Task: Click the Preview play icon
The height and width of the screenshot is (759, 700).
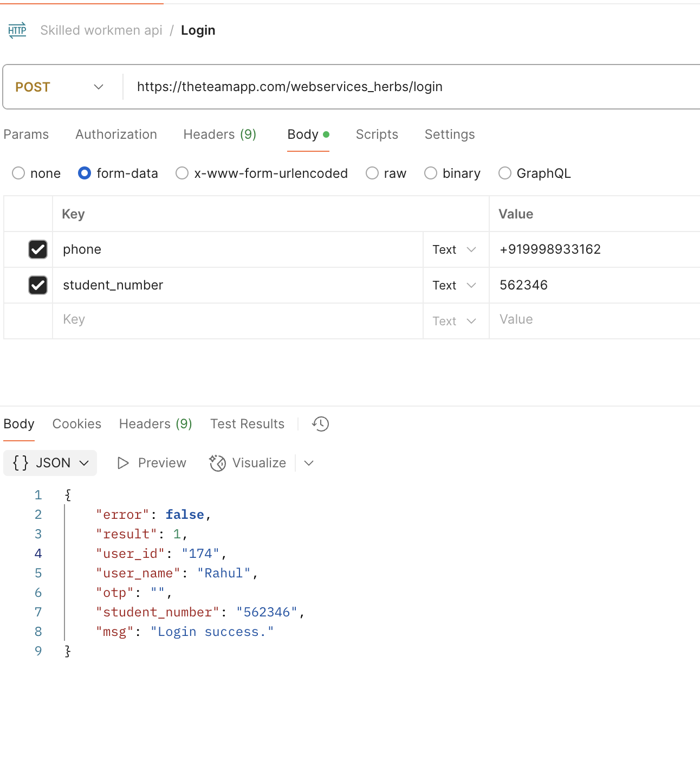Action: [x=123, y=463]
